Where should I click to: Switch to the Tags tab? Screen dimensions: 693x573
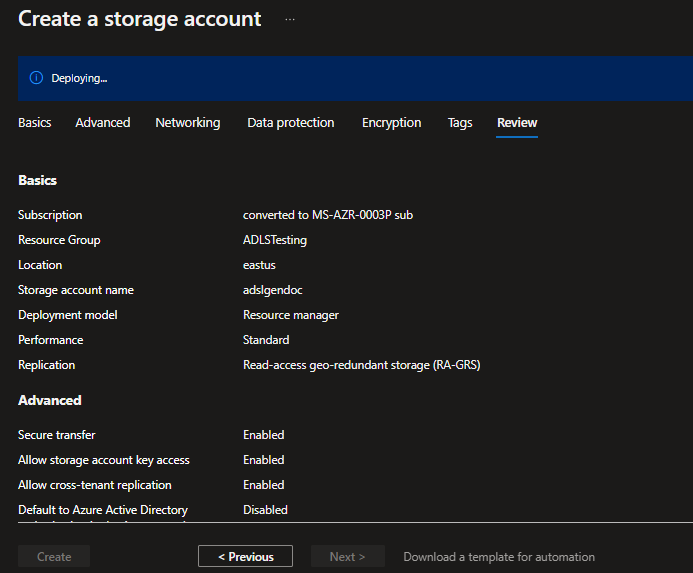tap(460, 123)
